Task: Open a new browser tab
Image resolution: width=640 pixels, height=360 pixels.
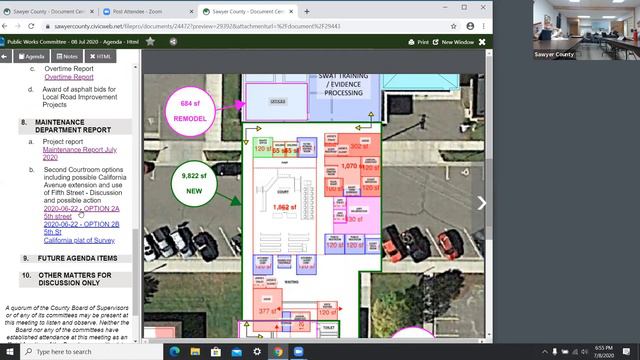Action: [x=307, y=12]
